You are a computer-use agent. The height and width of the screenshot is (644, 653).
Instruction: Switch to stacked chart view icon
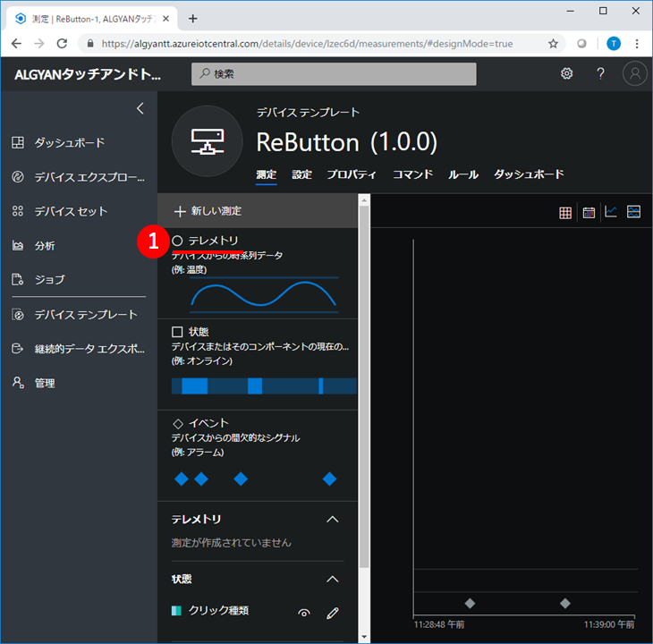(x=633, y=211)
